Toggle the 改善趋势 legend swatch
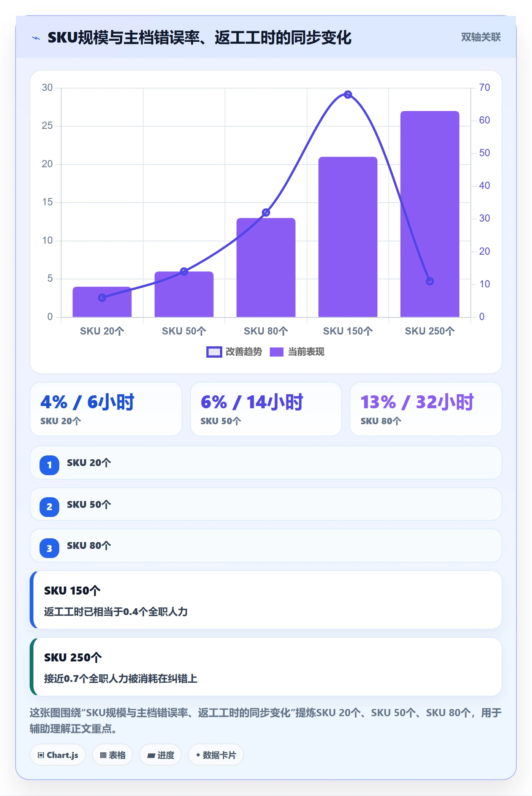This screenshot has width=532, height=796. 214,352
